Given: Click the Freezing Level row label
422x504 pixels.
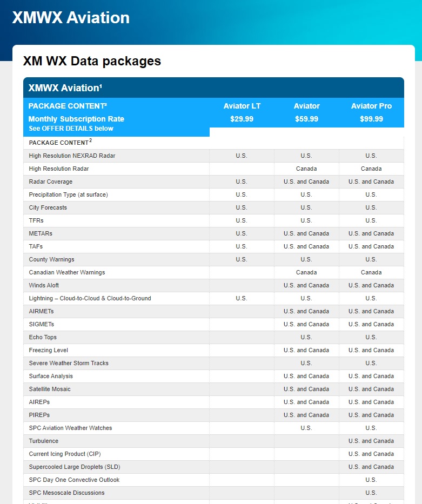Looking at the screenshot, I should tap(49, 350).
